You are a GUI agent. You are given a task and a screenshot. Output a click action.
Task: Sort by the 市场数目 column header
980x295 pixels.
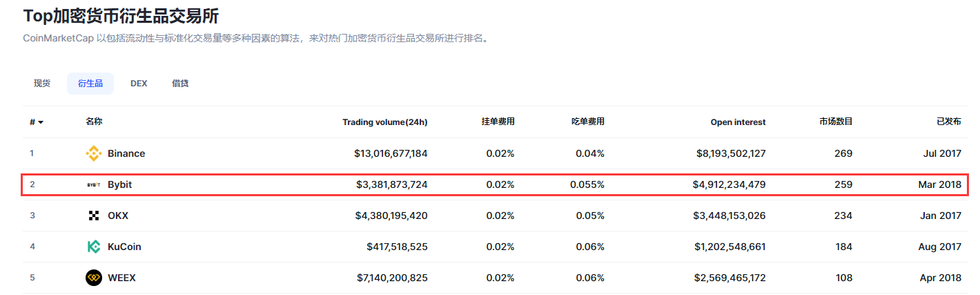point(836,122)
